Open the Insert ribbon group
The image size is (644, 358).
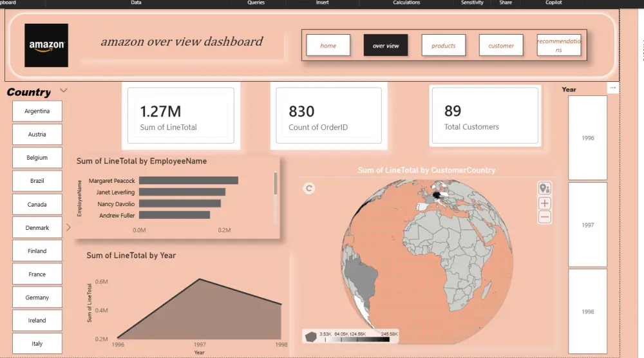[x=322, y=3]
